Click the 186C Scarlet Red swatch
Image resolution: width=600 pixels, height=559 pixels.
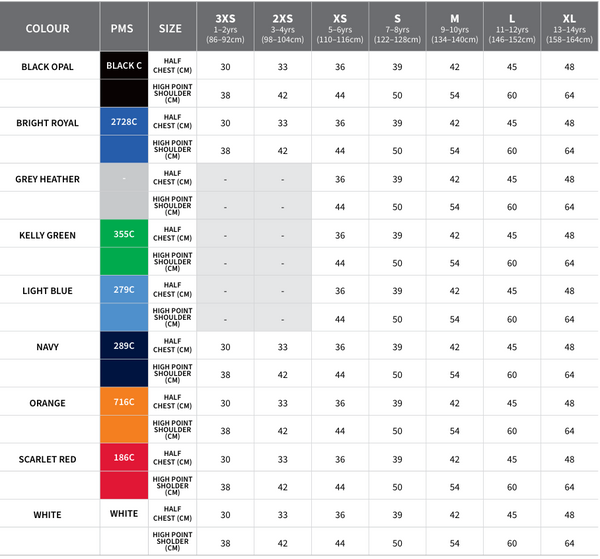(x=124, y=458)
